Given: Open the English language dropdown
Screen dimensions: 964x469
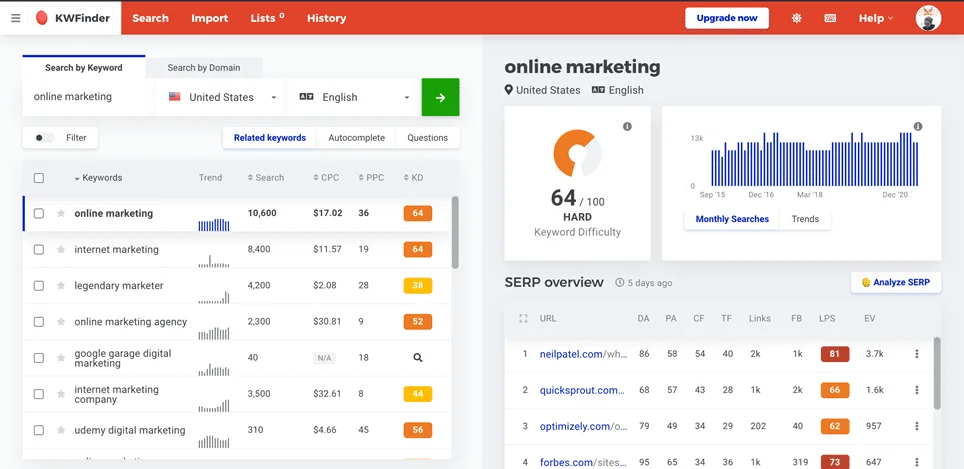Looking at the screenshot, I should pos(354,97).
